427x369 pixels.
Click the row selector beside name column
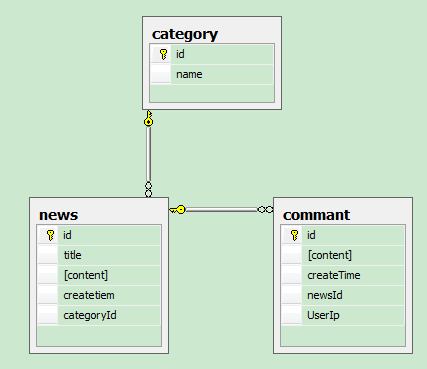160,74
